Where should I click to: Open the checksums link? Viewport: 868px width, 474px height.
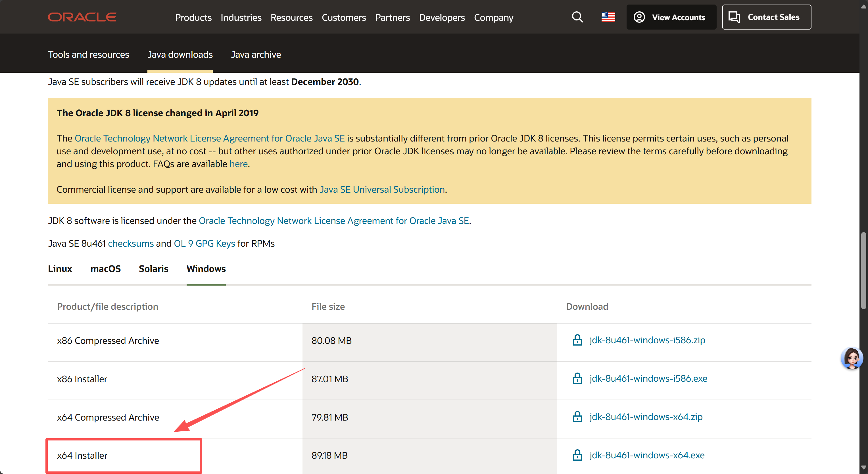[x=131, y=244]
